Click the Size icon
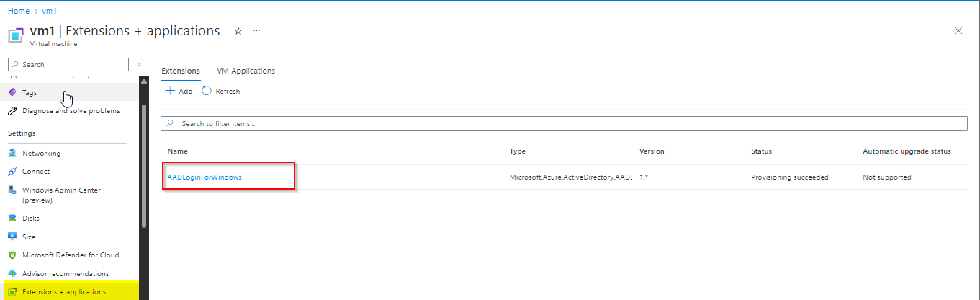 (x=12, y=237)
